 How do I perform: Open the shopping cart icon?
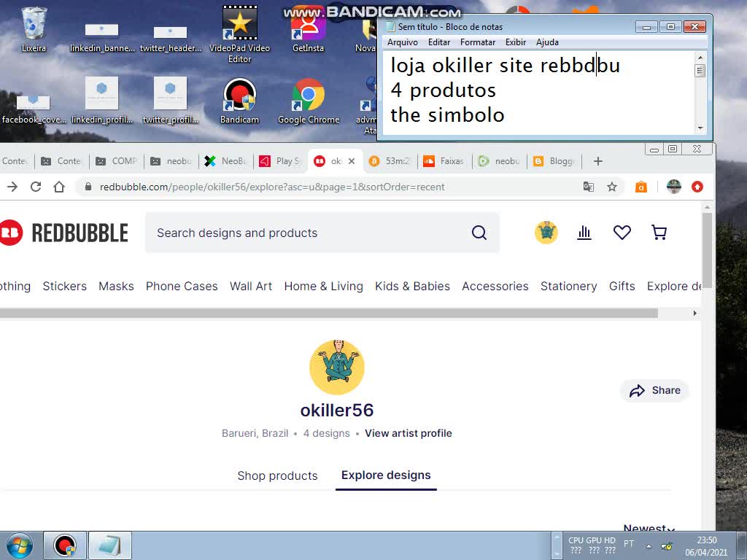tap(659, 233)
